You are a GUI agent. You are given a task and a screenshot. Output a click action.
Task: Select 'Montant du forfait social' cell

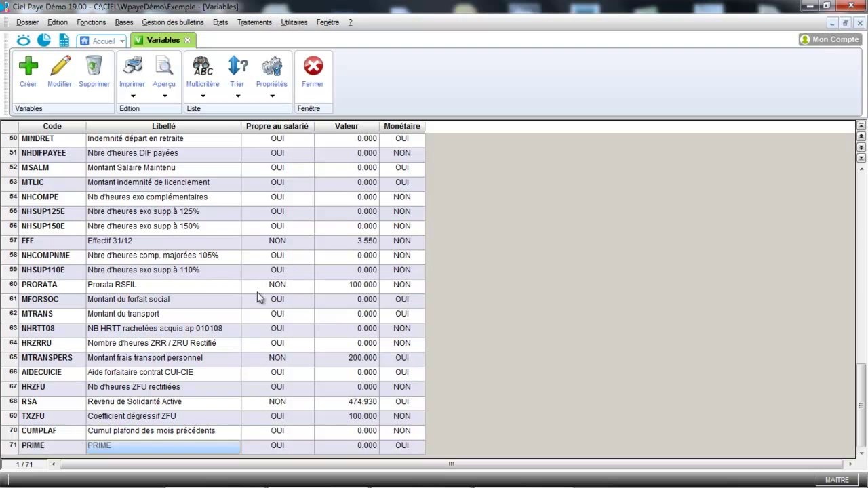163,299
